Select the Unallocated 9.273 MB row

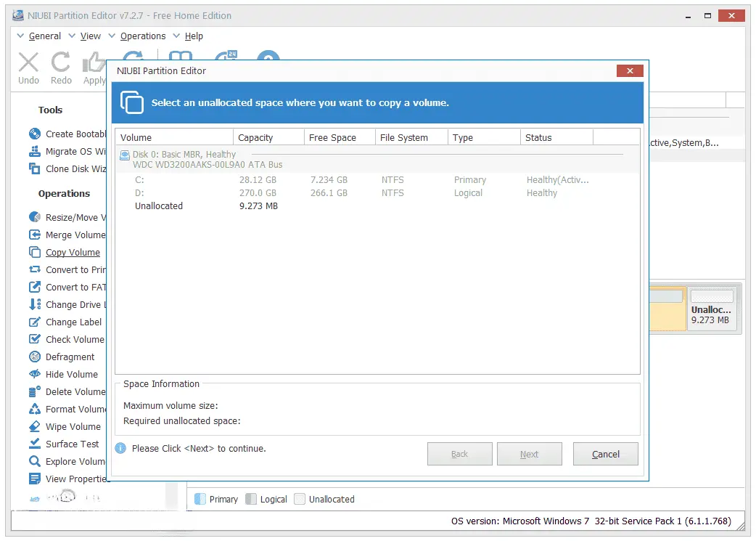[x=377, y=206]
